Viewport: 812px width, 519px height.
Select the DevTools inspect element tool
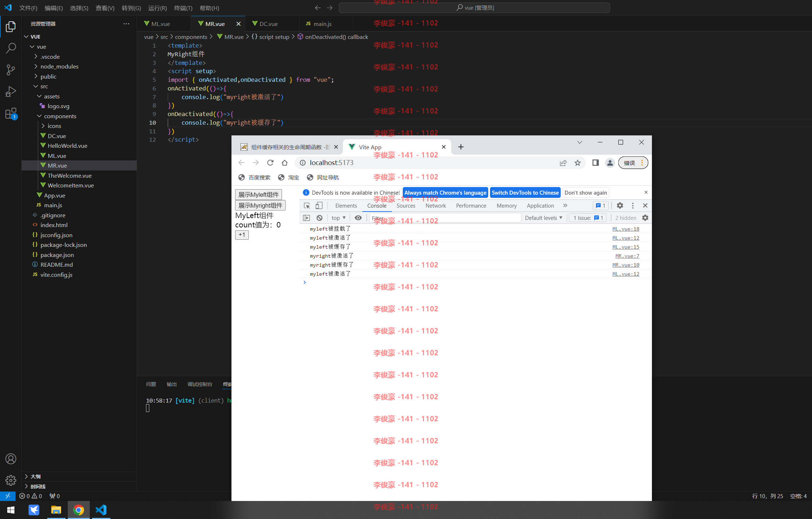click(x=307, y=205)
